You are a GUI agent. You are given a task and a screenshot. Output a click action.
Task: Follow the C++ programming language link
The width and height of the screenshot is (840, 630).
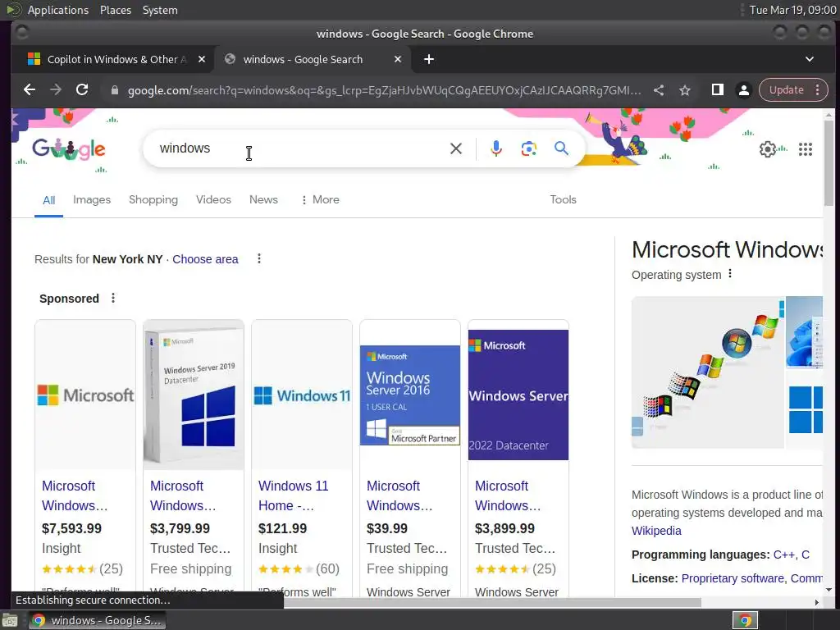pyautogui.click(x=785, y=555)
